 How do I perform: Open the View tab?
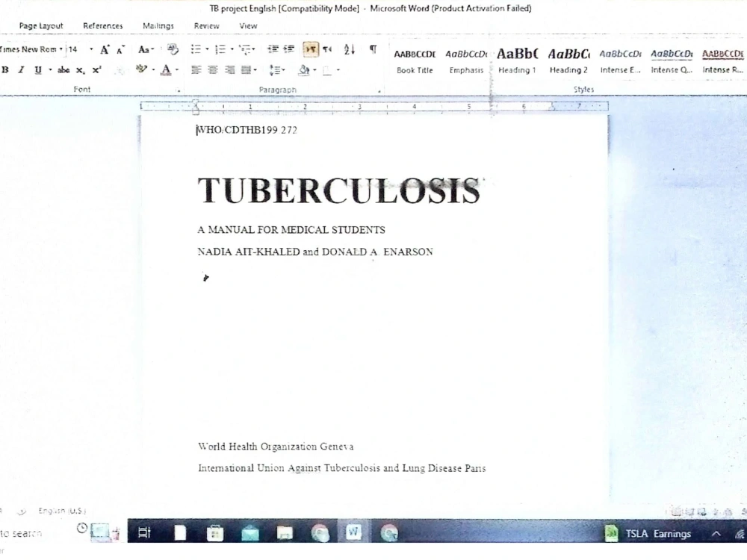248,25
